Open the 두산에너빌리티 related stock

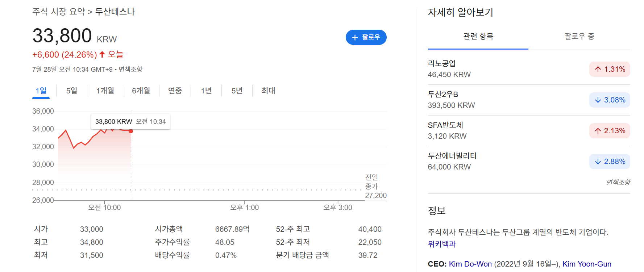click(529, 162)
